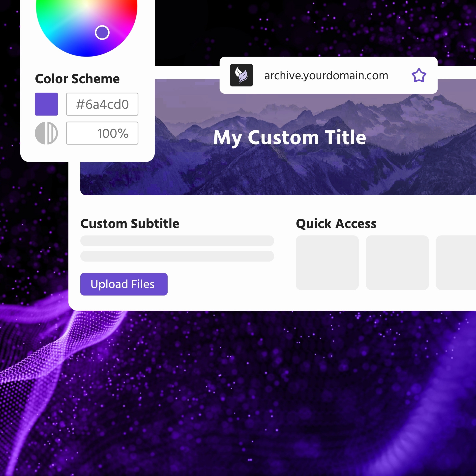Click the archive.yourdomain.com address text
The image size is (476, 476).
(x=326, y=76)
